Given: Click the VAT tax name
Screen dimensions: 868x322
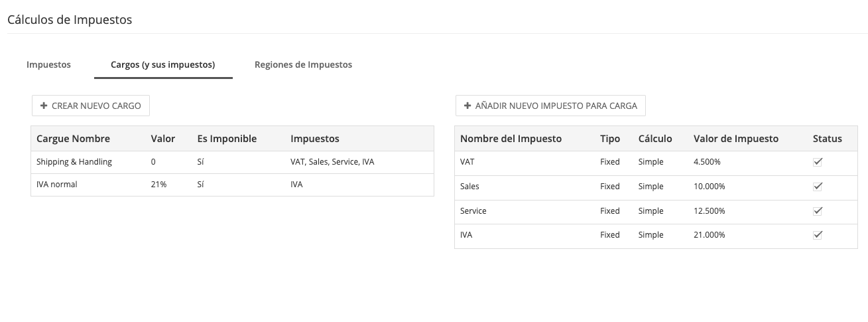Looking at the screenshot, I should click(x=468, y=162).
